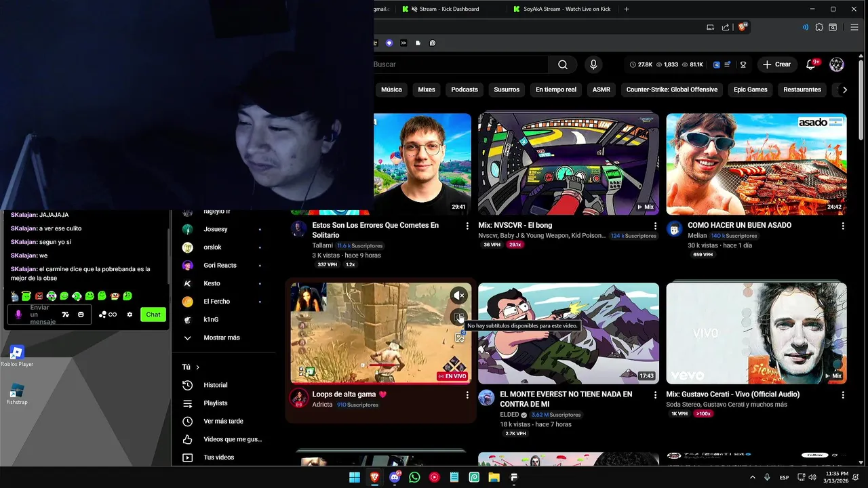The image size is (868, 488).
Task: Open a new browser tab
Action: pyautogui.click(x=626, y=9)
